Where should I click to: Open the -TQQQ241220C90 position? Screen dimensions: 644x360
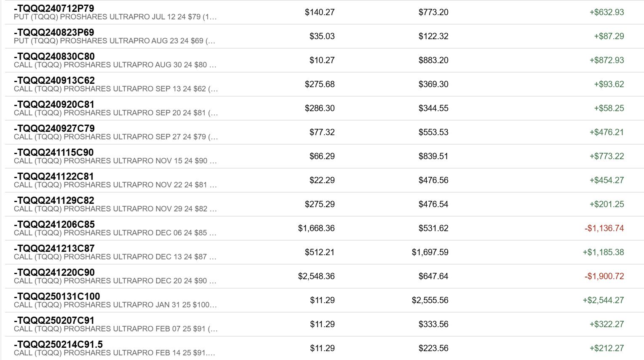[54, 272]
